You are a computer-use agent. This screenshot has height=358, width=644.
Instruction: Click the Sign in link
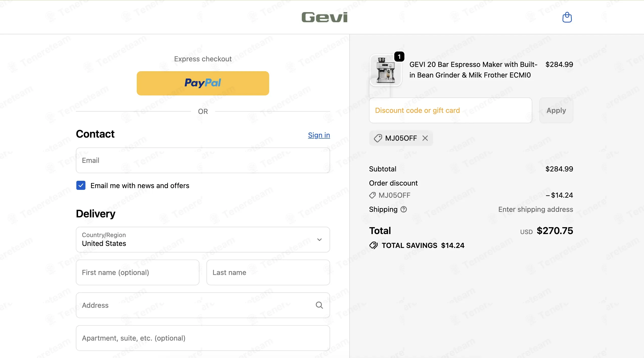pos(319,135)
